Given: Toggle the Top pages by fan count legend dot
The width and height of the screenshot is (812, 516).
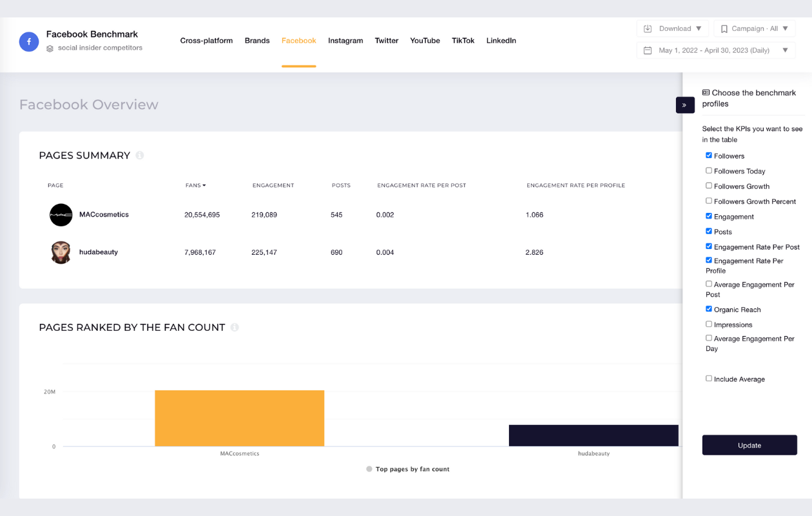Looking at the screenshot, I should tap(369, 469).
